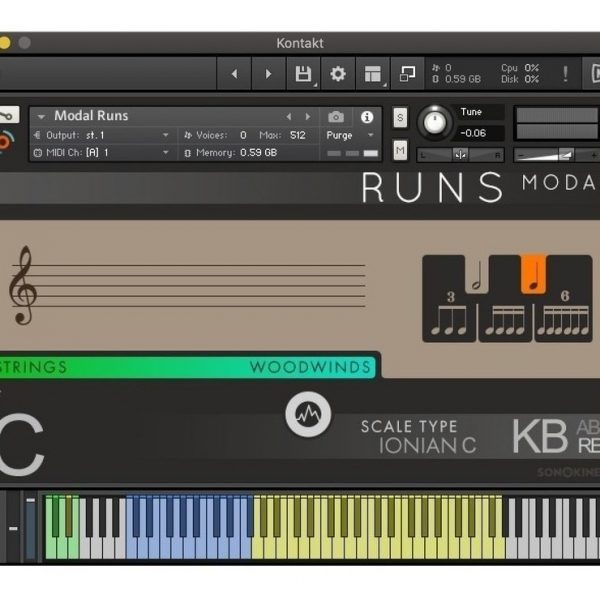Click the Cpu 0% readout
The height and width of the screenshot is (600, 600).
pos(520,68)
